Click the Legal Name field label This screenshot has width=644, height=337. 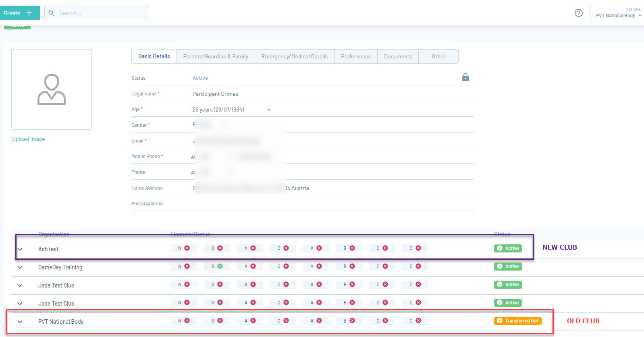click(x=145, y=94)
